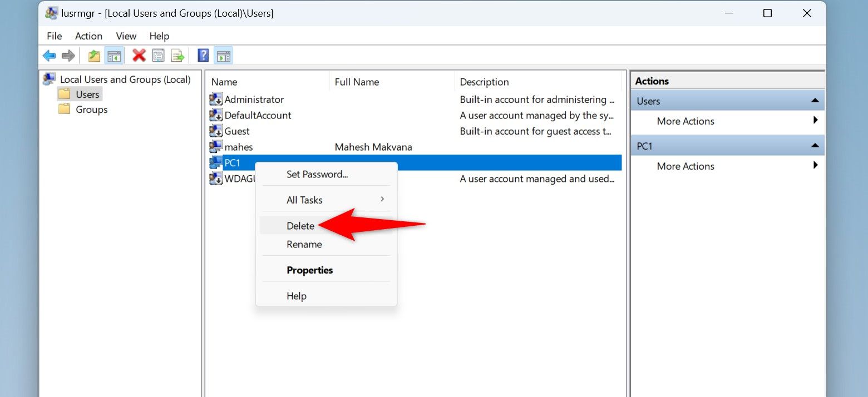Click the Local Users and Groups root icon
Screen dimensions: 868x397
point(50,79)
